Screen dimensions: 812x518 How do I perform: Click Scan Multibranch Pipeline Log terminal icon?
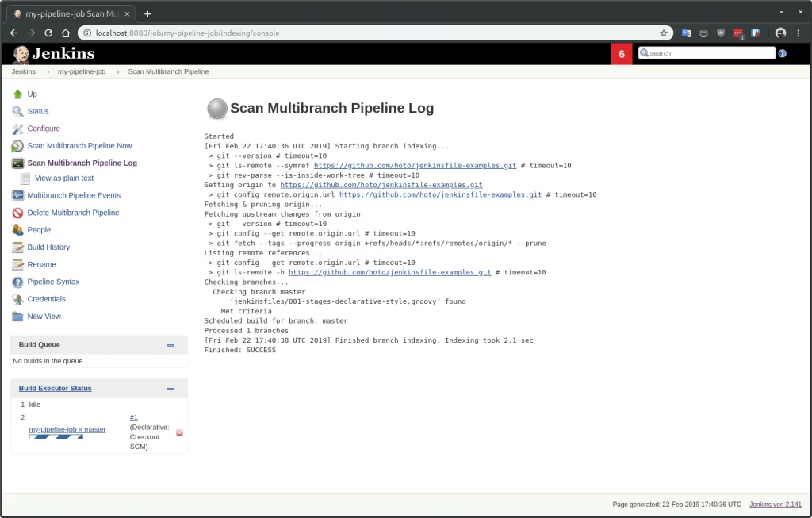[17, 163]
